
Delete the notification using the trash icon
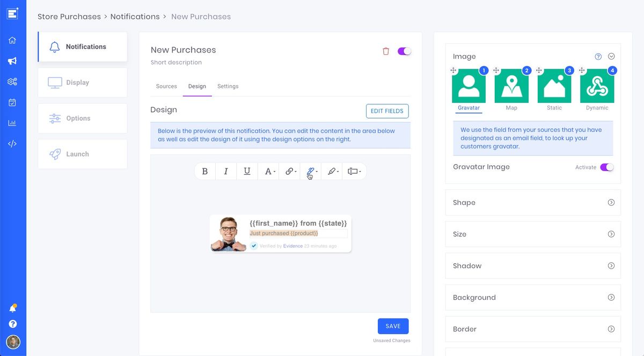pos(385,50)
